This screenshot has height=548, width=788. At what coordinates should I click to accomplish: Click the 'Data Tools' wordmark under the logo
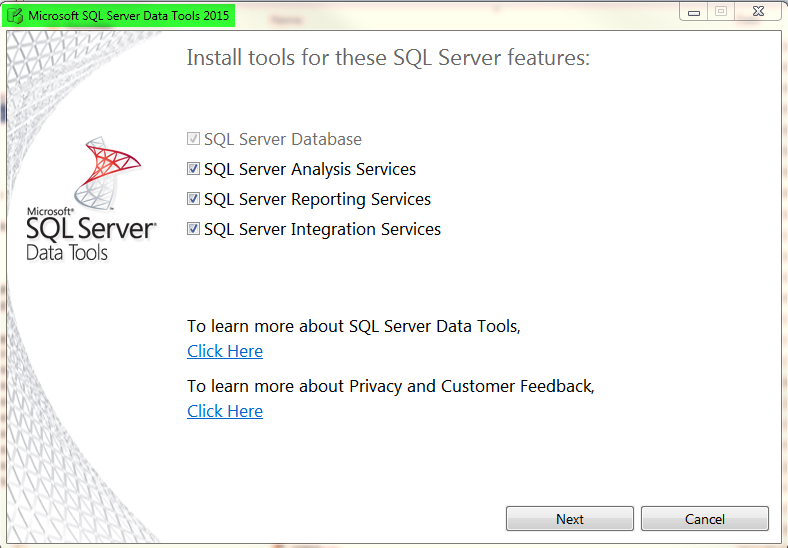tap(67, 253)
